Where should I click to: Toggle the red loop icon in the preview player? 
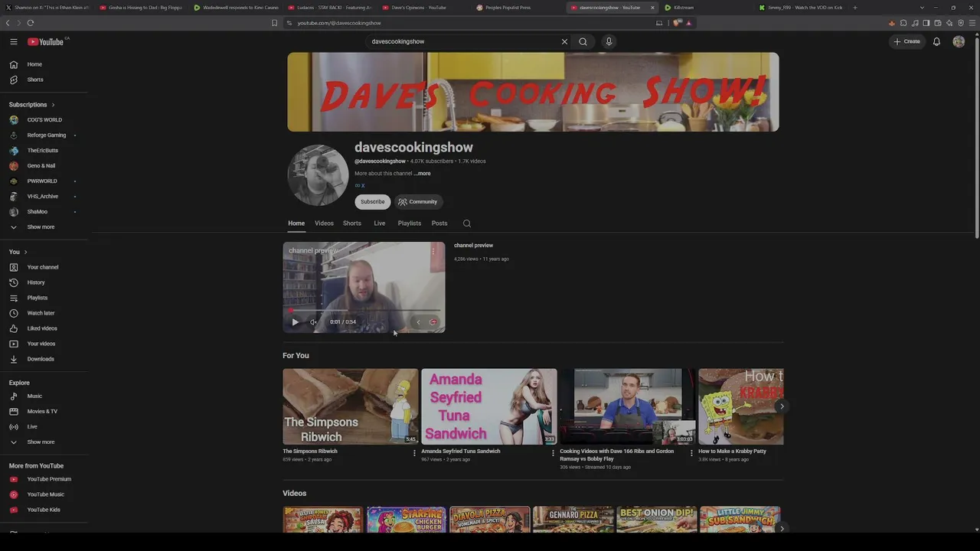click(x=433, y=322)
